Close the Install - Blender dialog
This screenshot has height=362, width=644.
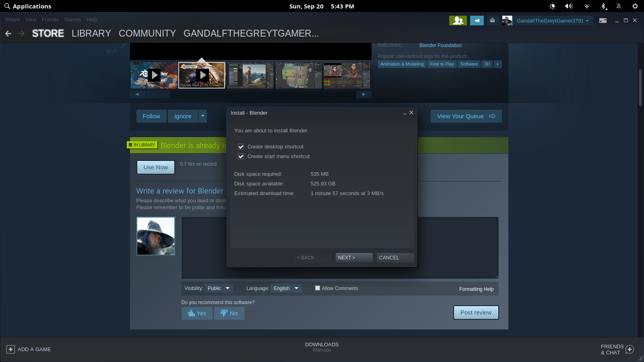[411, 113]
